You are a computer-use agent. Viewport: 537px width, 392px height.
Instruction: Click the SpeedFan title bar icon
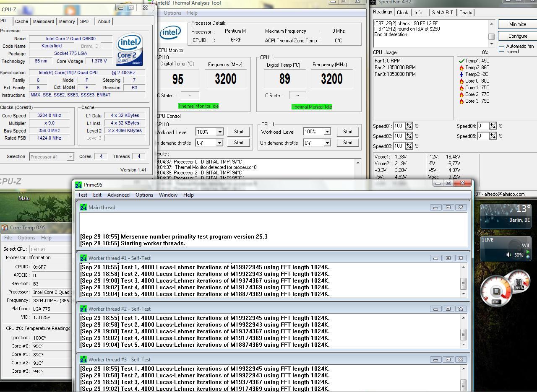coord(373,2)
